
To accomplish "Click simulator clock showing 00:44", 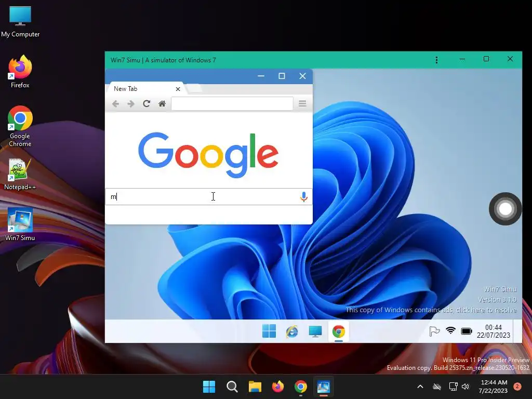I will [494, 331].
